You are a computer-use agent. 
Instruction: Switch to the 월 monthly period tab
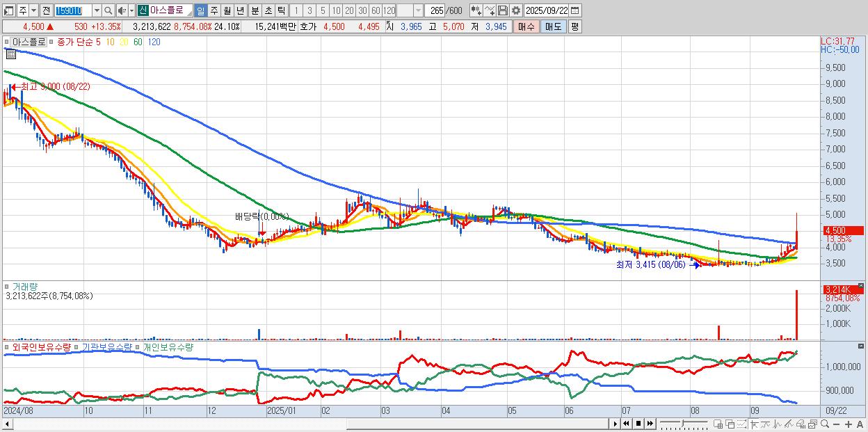point(227,10)
